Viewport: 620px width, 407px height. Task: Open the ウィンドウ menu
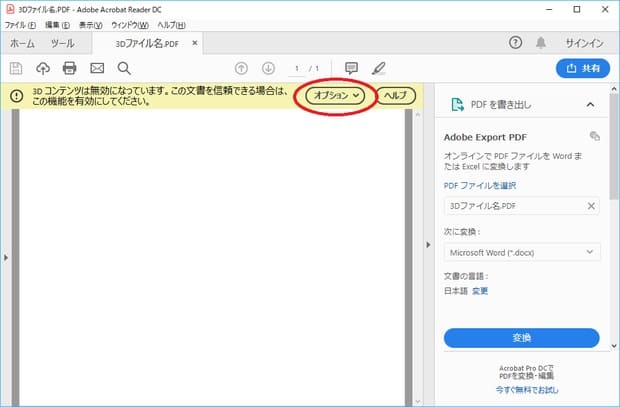(130, 25)
